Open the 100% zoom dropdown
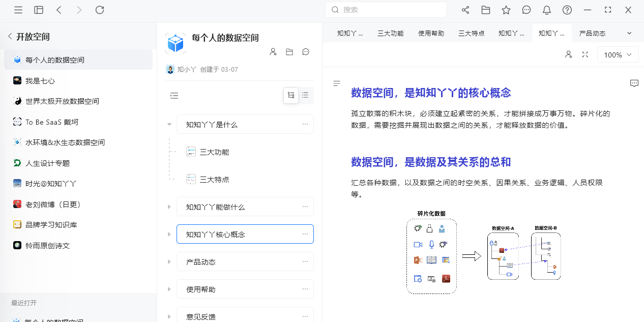This screenshot has width=644, height=322. (618, 55)
